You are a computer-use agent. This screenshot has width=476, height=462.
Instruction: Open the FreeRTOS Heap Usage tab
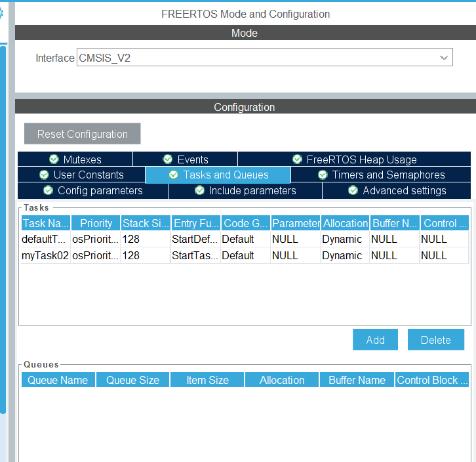point(354,159)
